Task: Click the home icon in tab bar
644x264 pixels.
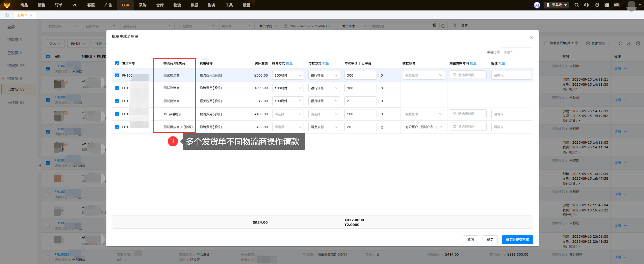Action: [x=7, y=15]
